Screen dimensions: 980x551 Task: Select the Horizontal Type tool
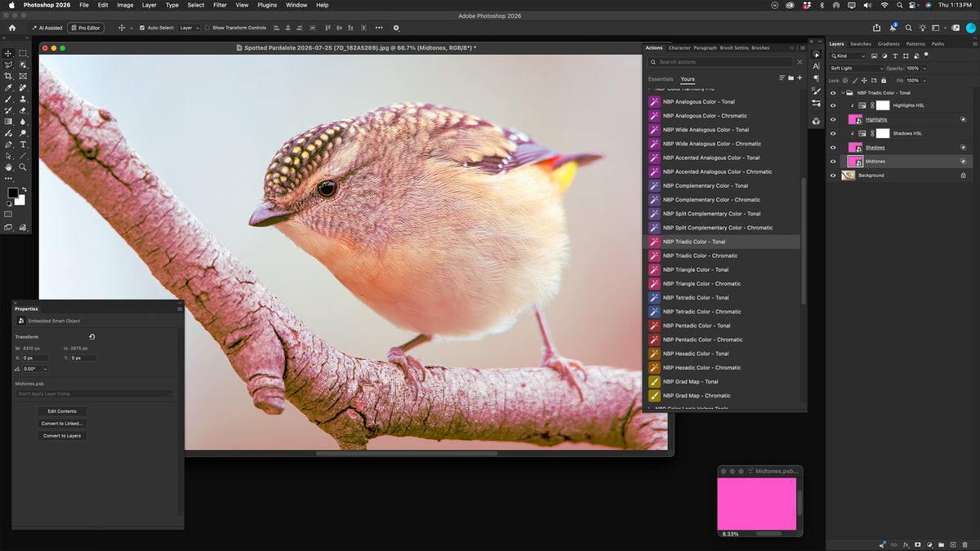pos(23,144)
